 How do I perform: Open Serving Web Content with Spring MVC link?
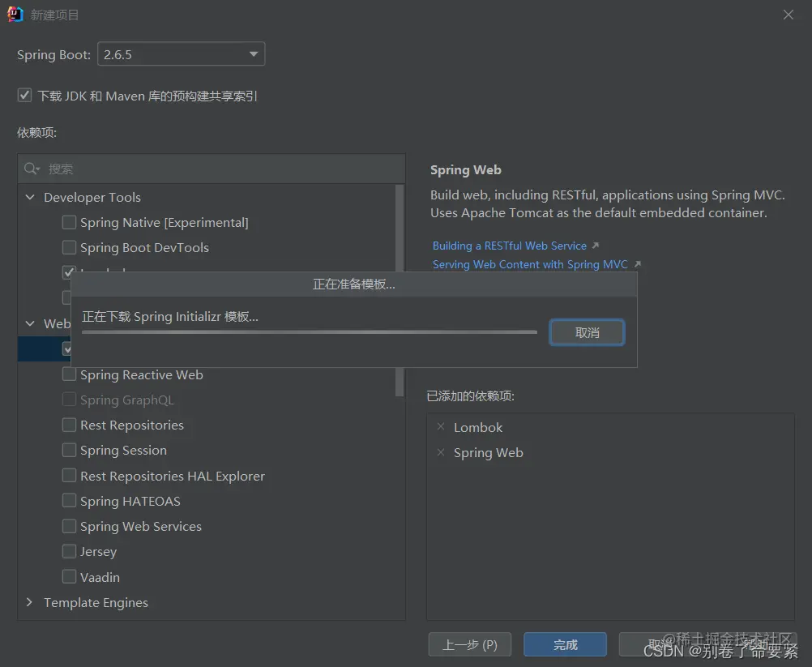click(530, 264)
